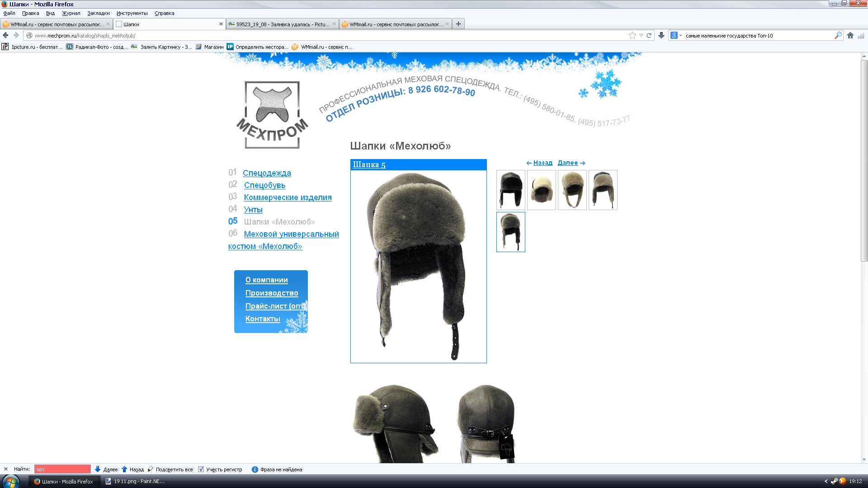Viewport: 868px width, 488px height.
Task: Switch to the last WMmail.ru tab
Action: (395, 24)
